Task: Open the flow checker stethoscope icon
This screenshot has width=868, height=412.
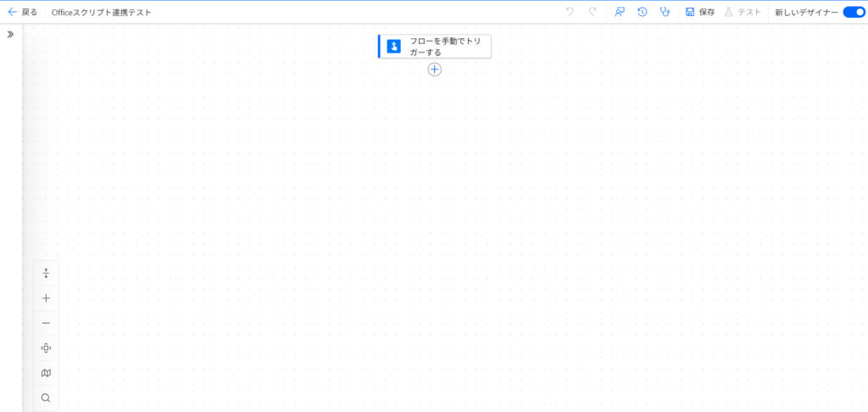Action: pos(665,12)
